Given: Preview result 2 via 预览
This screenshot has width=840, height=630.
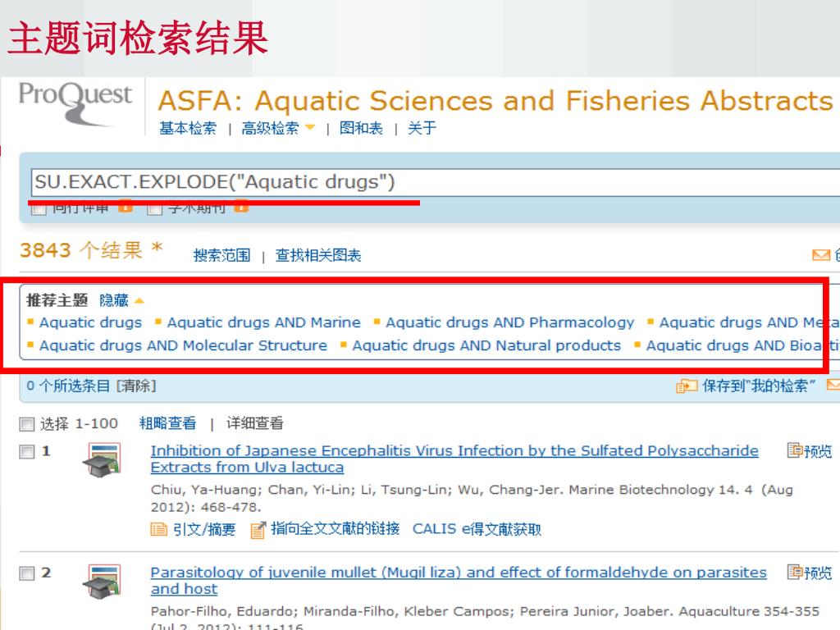Looking at the screenshot, I should 810,573.
